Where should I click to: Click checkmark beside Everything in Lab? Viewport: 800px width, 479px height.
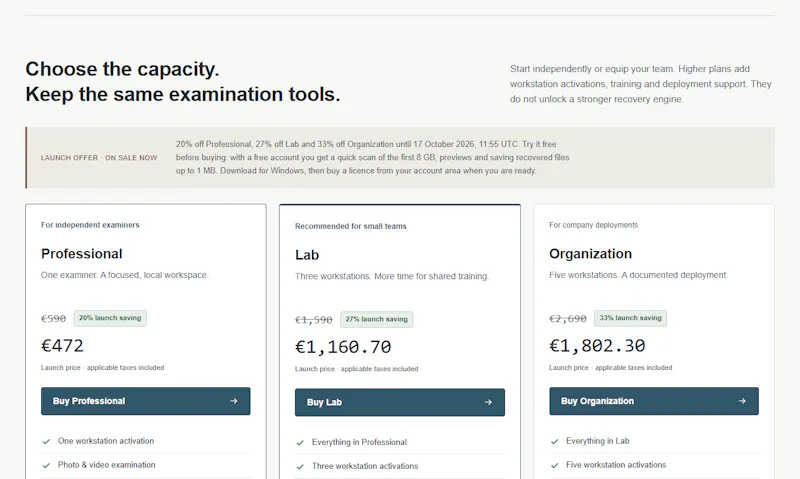click(x=555, y=441)
